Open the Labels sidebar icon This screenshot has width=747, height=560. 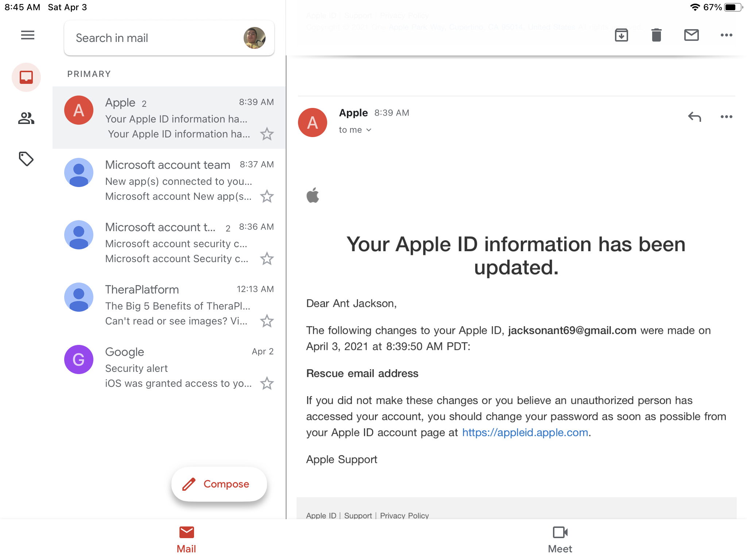26,159
